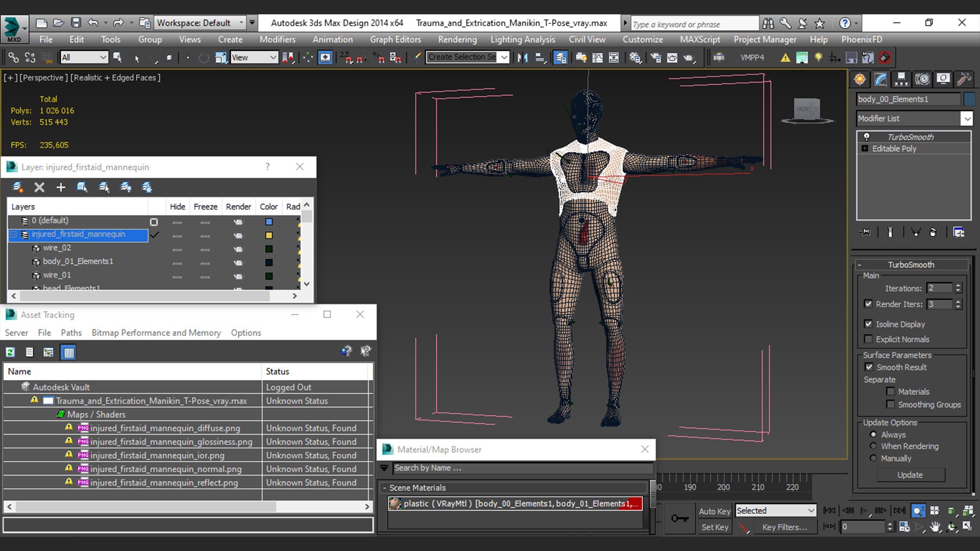Click the Select and Link chain icon
980x551 pixels.
tap(13, 58)
